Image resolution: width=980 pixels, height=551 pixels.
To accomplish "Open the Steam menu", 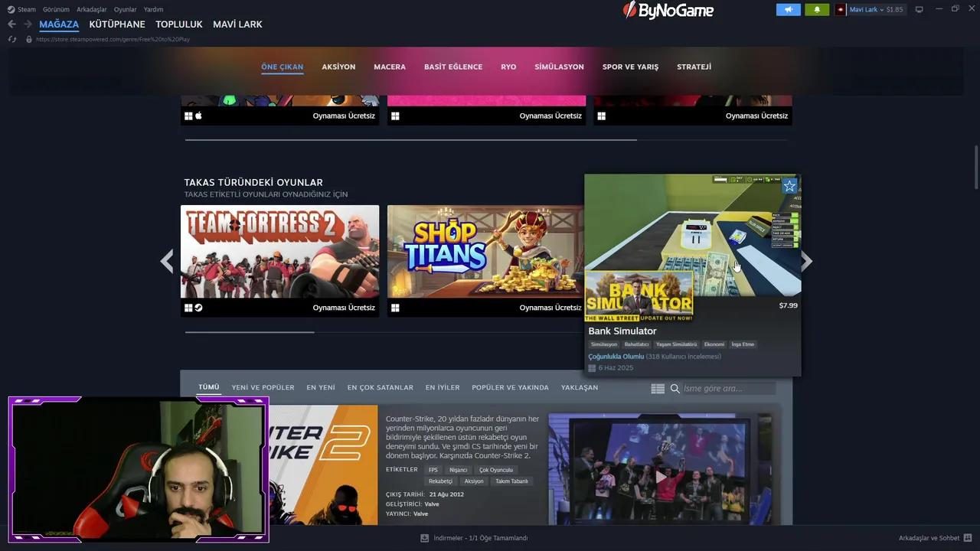I will point(27,9).
